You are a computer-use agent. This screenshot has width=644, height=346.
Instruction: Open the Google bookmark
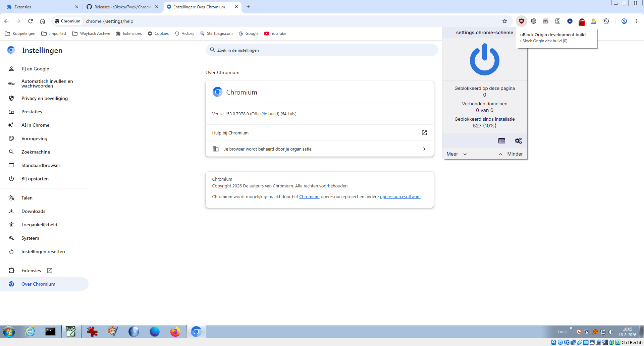[x=249, y=34]
